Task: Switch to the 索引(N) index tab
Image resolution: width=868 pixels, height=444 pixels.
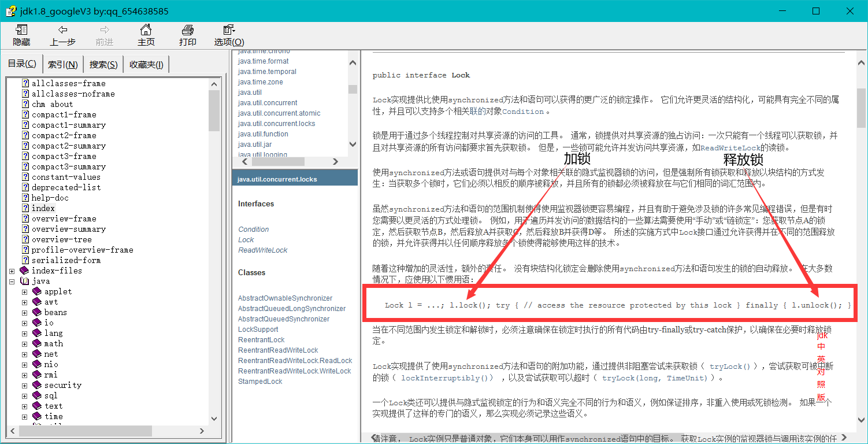Action: (62, 65)
